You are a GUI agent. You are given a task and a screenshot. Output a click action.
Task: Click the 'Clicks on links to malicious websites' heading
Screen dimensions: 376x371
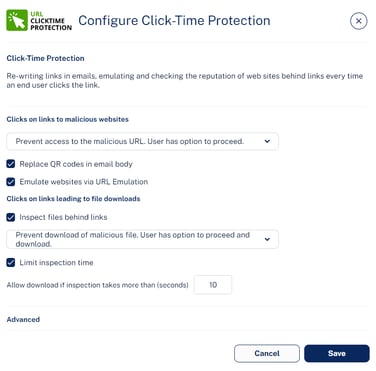click(68, 119)
